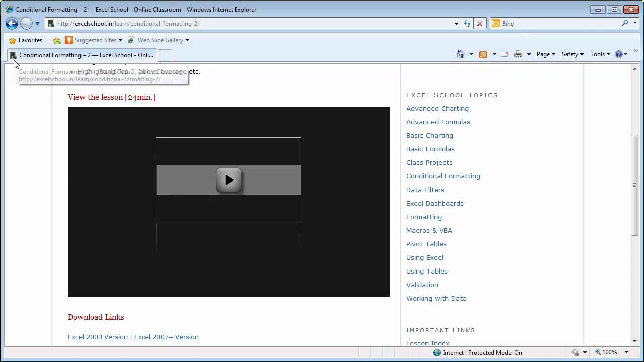Open the search provider dropdown arrow
This screenshot has height=362, width=644.
click(634, 24)
